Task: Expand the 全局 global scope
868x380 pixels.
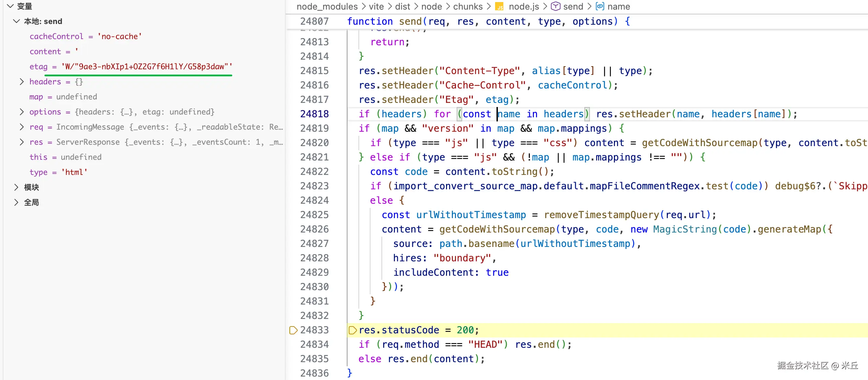Action: (x=16, y=202)
